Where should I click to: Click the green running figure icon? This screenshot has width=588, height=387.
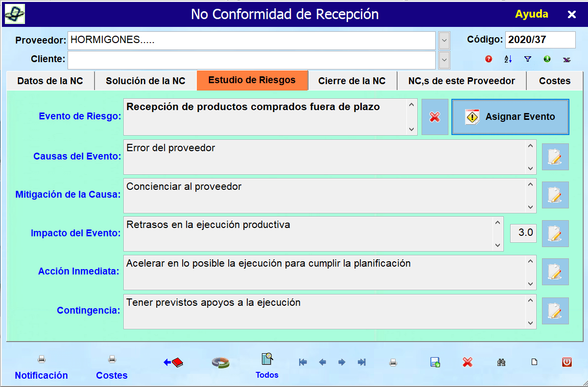pos(547,59)
